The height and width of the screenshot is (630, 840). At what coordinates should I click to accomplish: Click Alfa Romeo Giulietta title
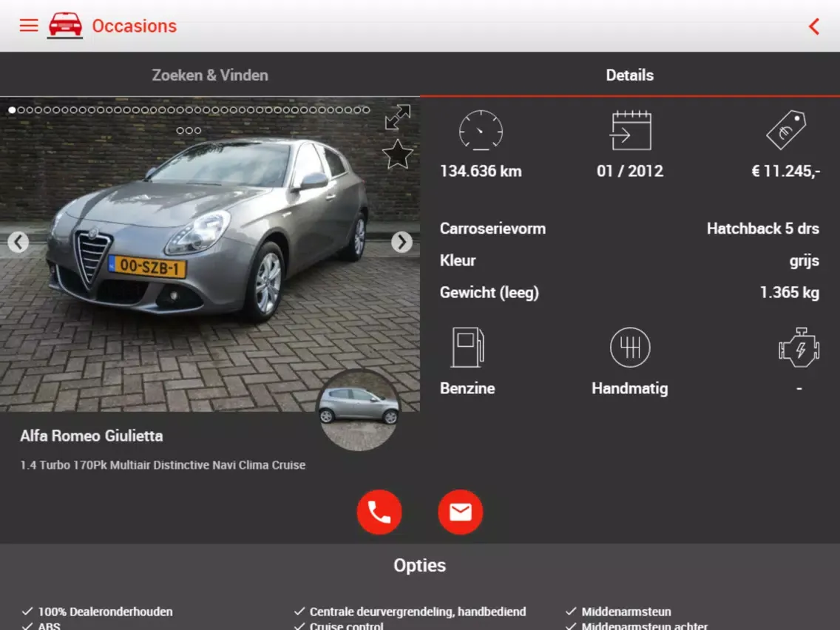[92, 436]
